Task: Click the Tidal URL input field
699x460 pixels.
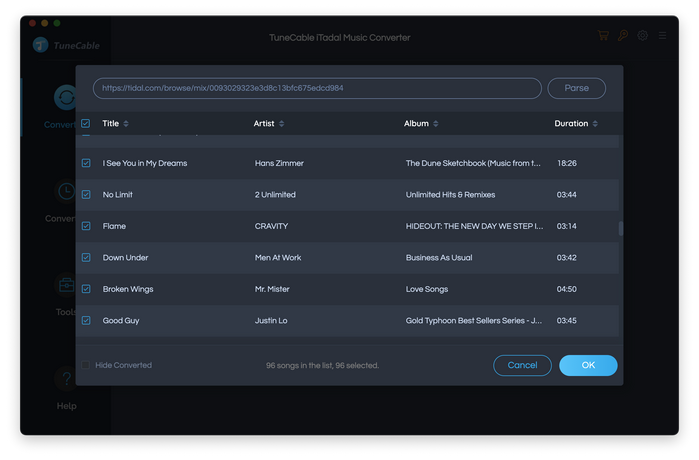Action: click(317, 88)
